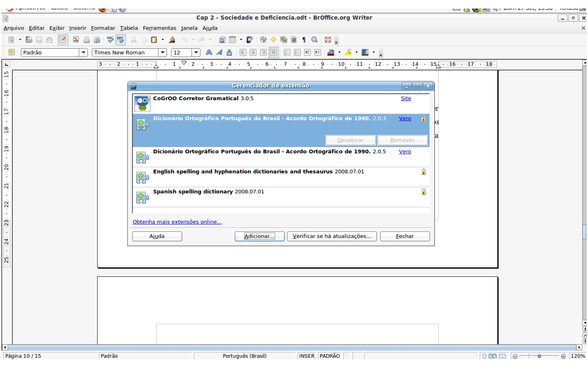Toggle Bold formatting icon
This screenshot has width=588, height=368.
[209, 52]
